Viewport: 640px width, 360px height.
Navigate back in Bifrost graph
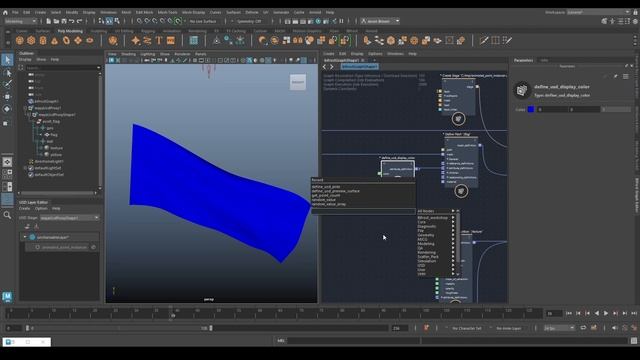click(x=325, y=67)
